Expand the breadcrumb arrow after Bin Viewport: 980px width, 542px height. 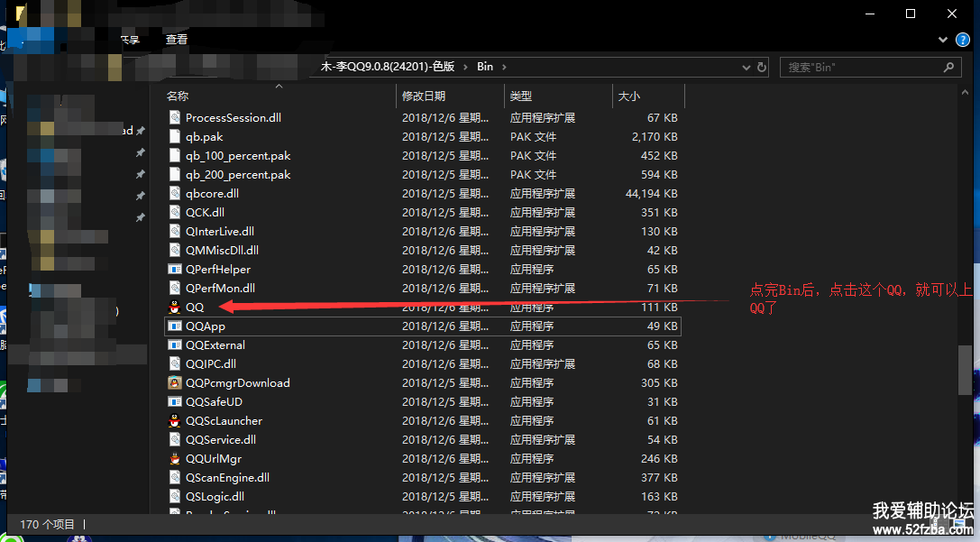click(x=504, y=67)
